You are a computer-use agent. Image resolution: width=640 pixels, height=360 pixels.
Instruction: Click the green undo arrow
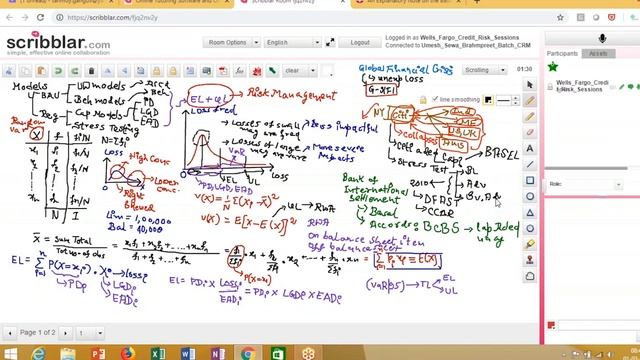(58, 71)
